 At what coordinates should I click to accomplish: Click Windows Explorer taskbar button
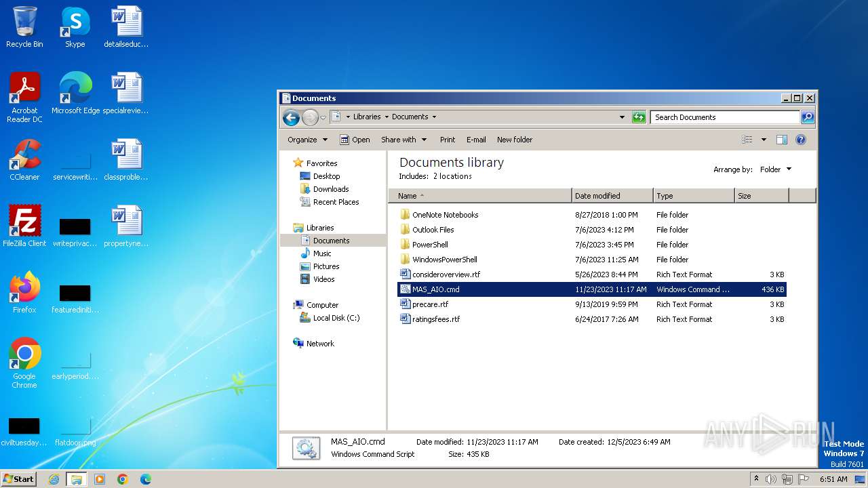(76, 479)
